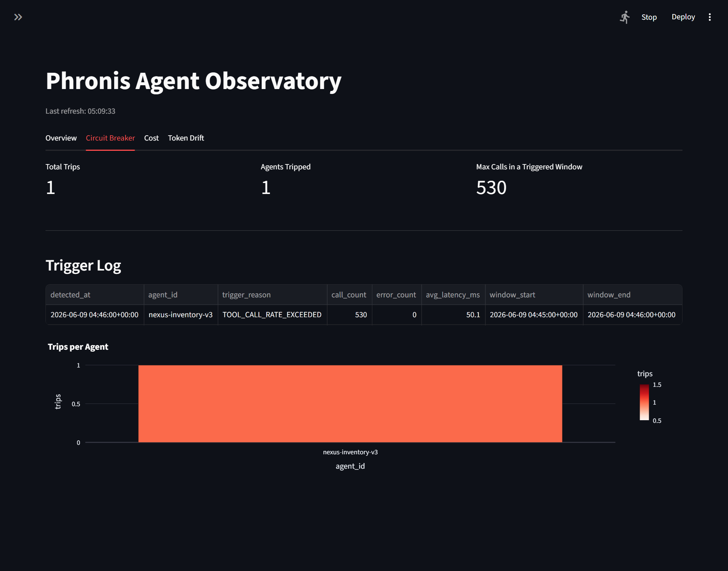Open the Deploy option

click(x=683, y=17)
